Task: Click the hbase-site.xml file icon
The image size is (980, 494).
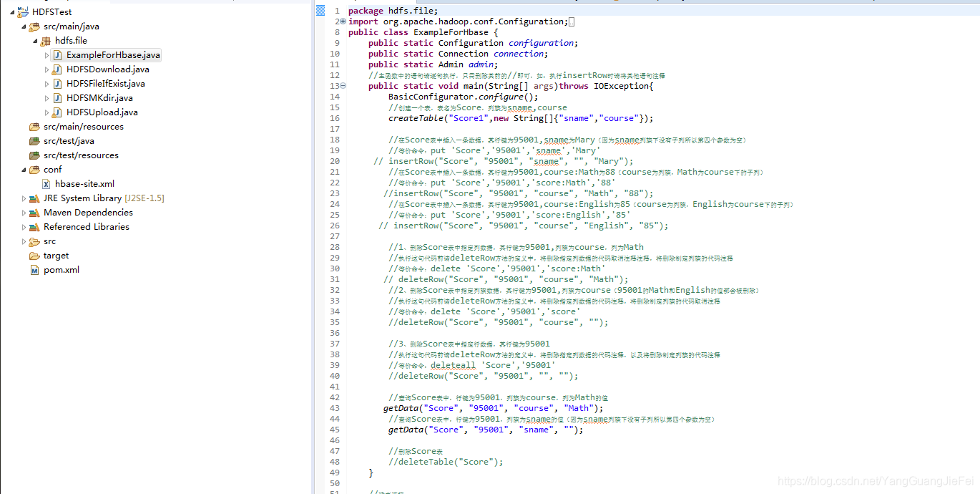Action: tap(46, 184)
